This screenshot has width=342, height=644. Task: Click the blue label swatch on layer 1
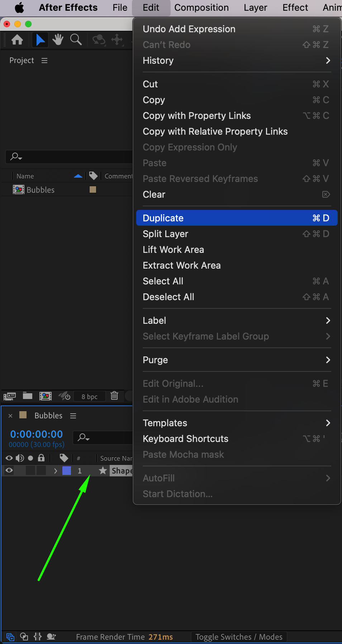(67, 471)
